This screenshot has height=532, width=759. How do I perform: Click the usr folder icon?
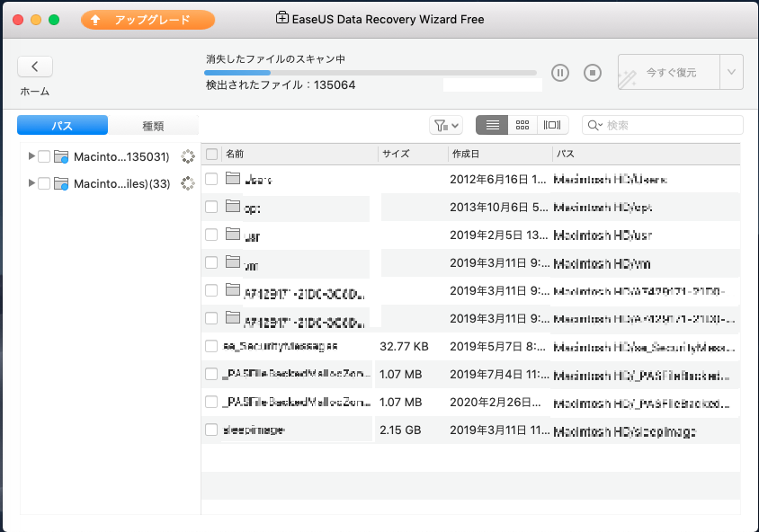[x=233, y=234]
